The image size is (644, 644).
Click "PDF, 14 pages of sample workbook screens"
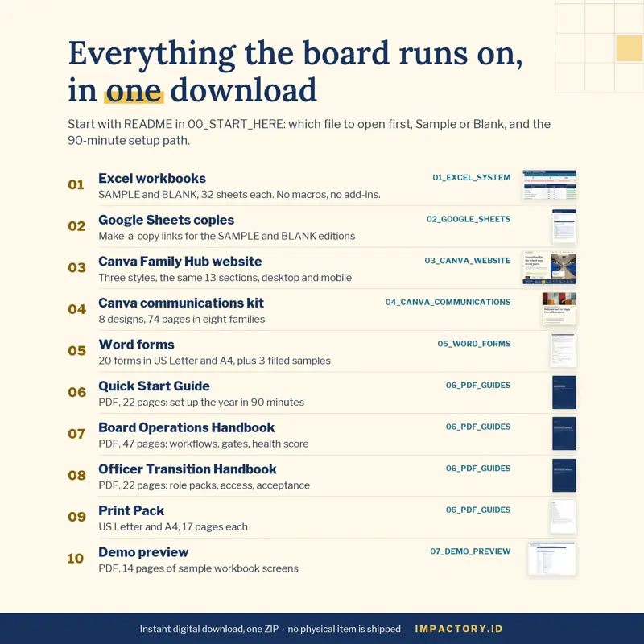198,568
